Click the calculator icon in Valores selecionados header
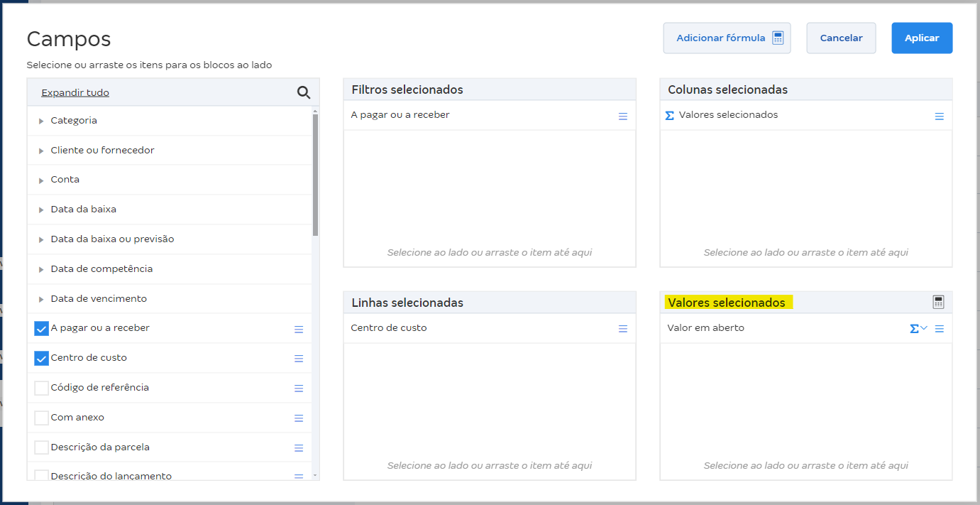The height and width of the screenshot is (505, 980). [x=938, y=303]
